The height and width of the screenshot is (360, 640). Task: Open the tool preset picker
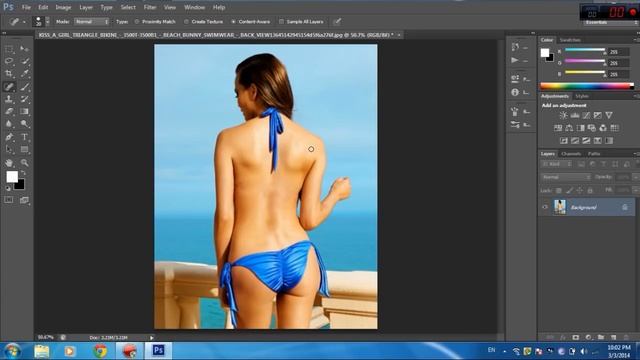click(x=18, y=22)
